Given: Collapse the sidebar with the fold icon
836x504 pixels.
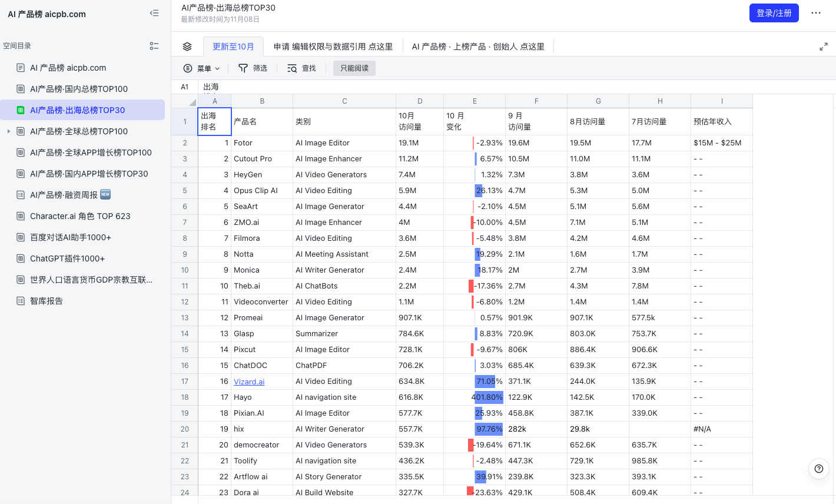Looking at the screenshot, I should click(x=154, y=13).
